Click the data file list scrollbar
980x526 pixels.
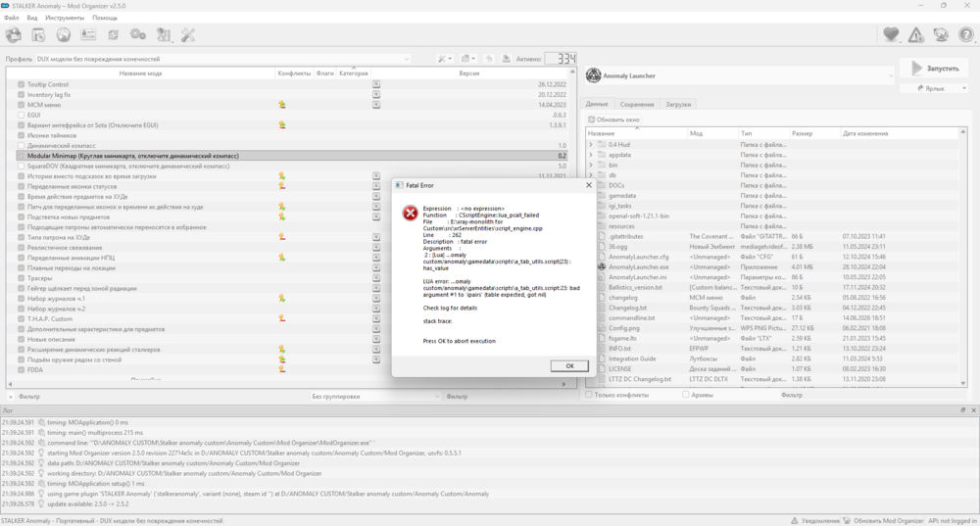pyautogui.click(x=962, y=258)
